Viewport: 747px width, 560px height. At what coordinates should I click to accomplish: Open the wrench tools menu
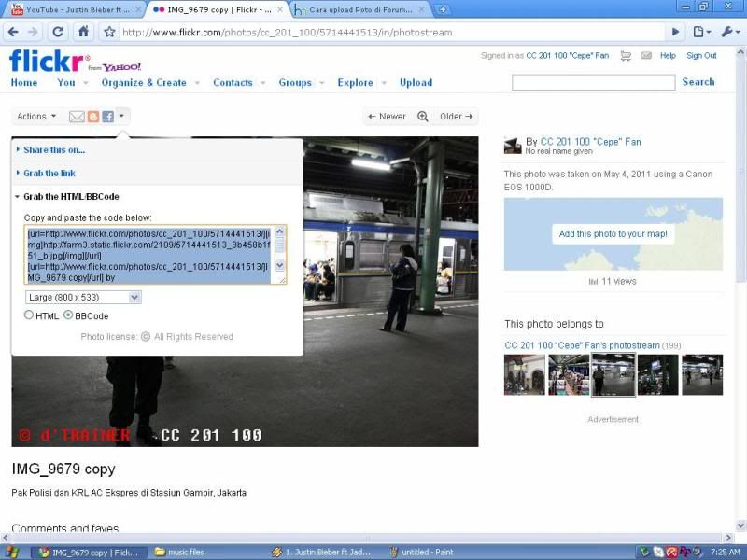[730, 32]
